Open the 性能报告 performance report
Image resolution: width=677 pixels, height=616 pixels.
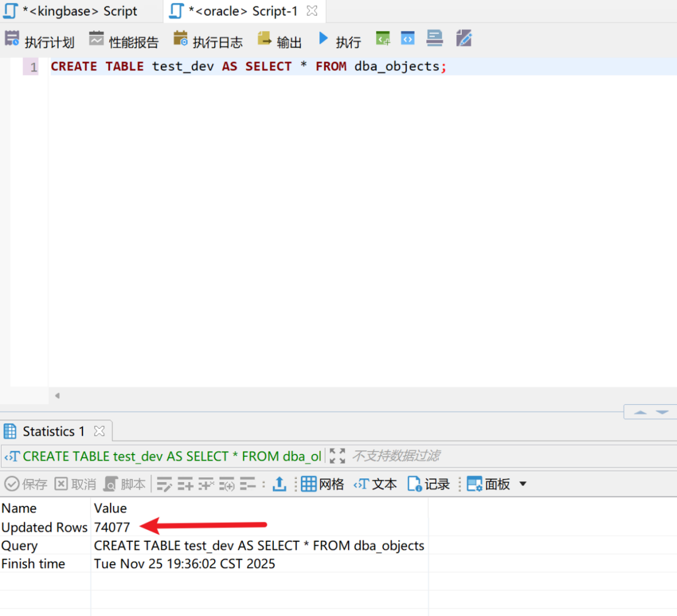tap(124, 41)
